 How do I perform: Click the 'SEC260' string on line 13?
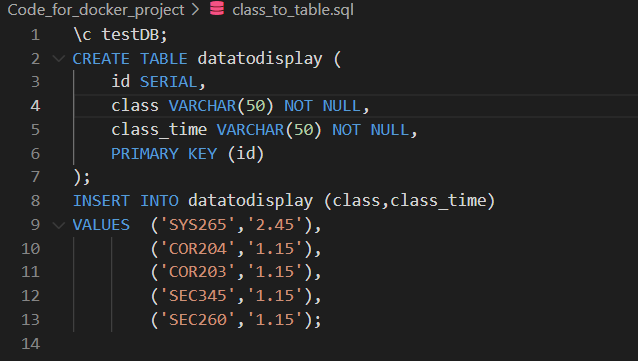coord(197,320)
